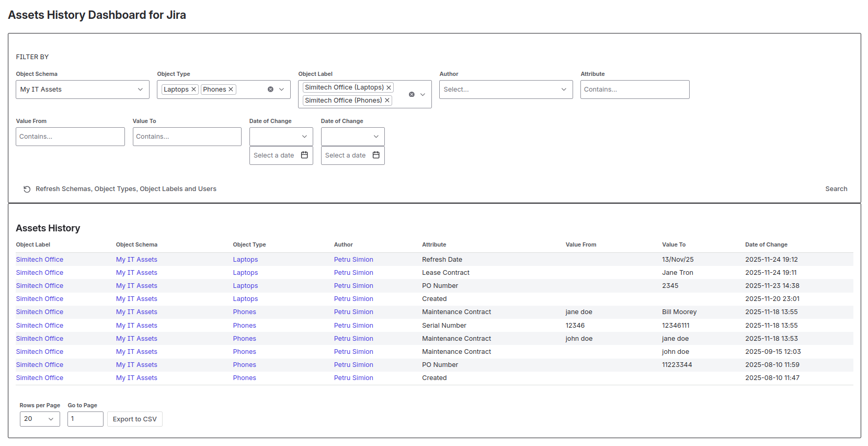
Task: Remove the Laptops tag from Object Type
Action: [193, 90]
